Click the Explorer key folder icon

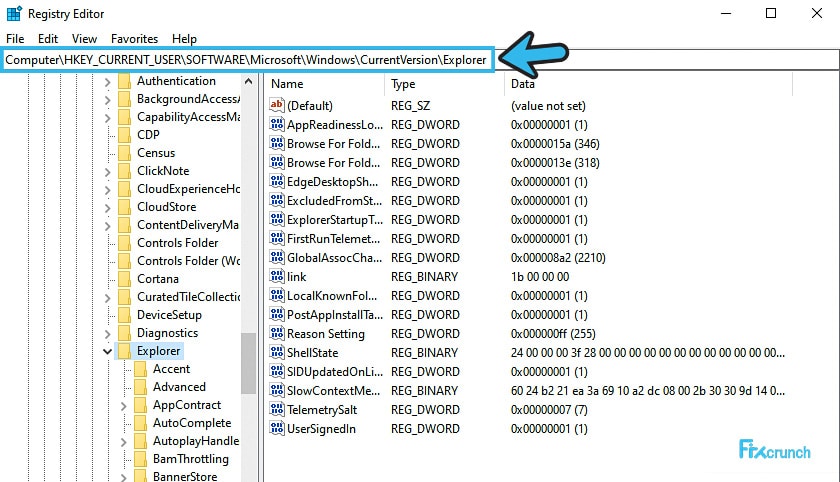(x=124, y=351)
